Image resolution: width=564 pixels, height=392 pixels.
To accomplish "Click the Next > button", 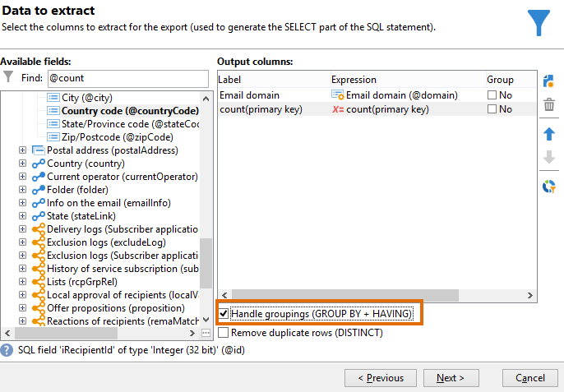I will (451, 378).
